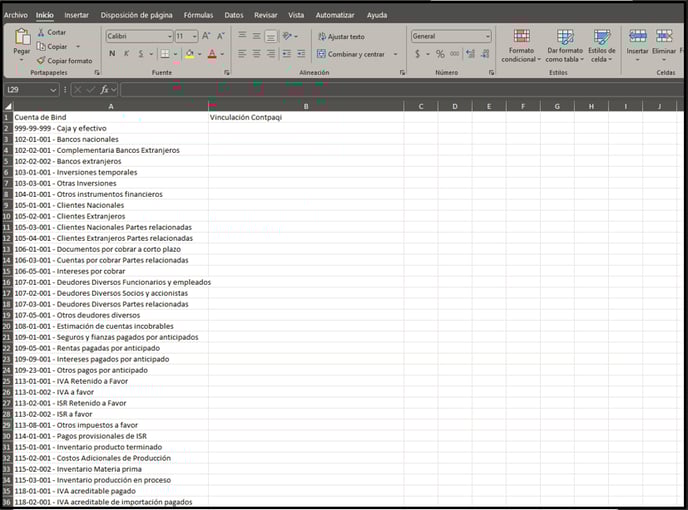The image size is (688, 510).
Task: Open Combinar y centrar dropdown arrow
Action: (x=395, y=54)
